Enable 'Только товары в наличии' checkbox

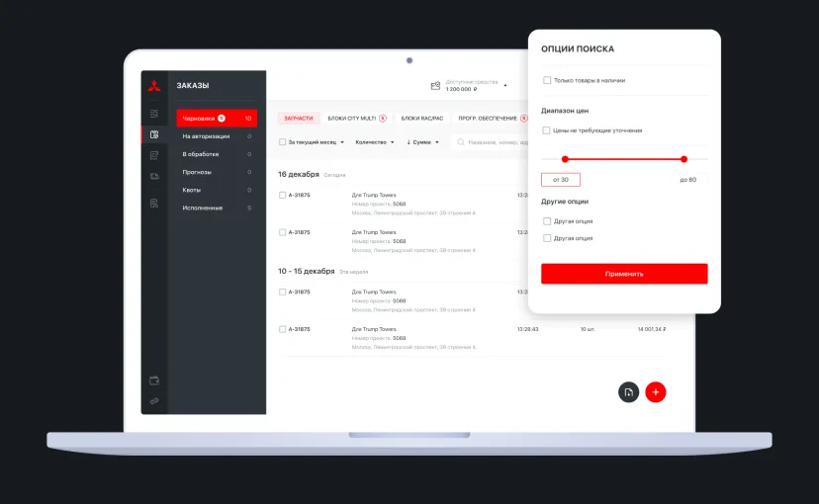(x=547, y=80)
